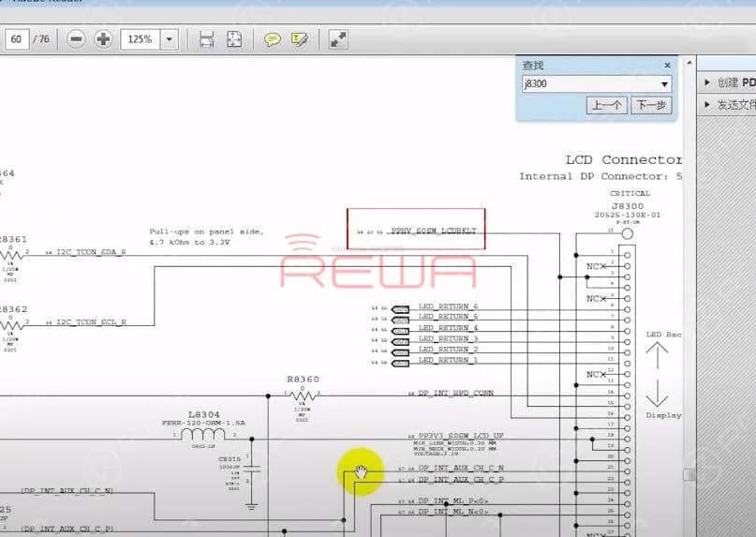Viewport: 756px width, 537px height.
Task: Select the highlight text tool
Action: click(300, 39)
